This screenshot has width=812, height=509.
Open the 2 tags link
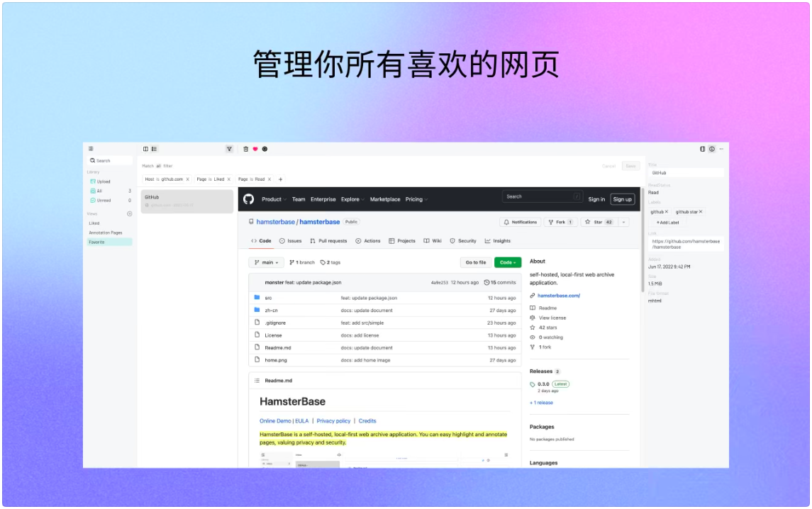coord(330,262)
